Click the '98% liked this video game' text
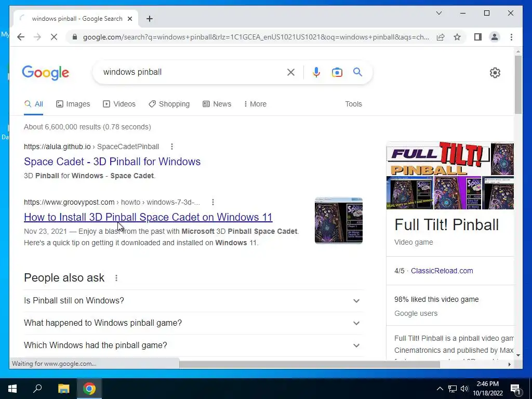This screenshot has width=532, height=399. (x=436, y=299)
